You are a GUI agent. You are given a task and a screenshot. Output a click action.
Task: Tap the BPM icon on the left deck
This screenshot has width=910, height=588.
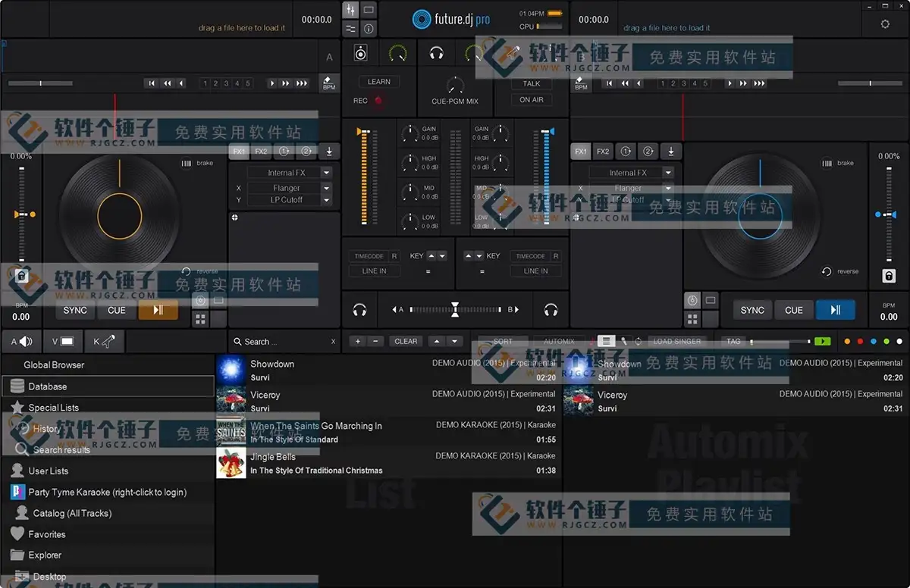pyautogui.click(x=328, y=82)
